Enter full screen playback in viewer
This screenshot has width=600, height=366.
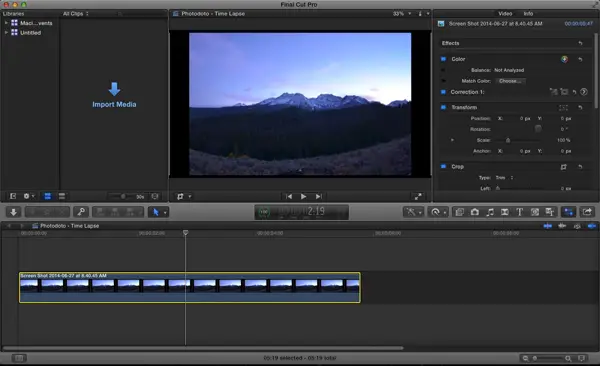pos(418,196)
